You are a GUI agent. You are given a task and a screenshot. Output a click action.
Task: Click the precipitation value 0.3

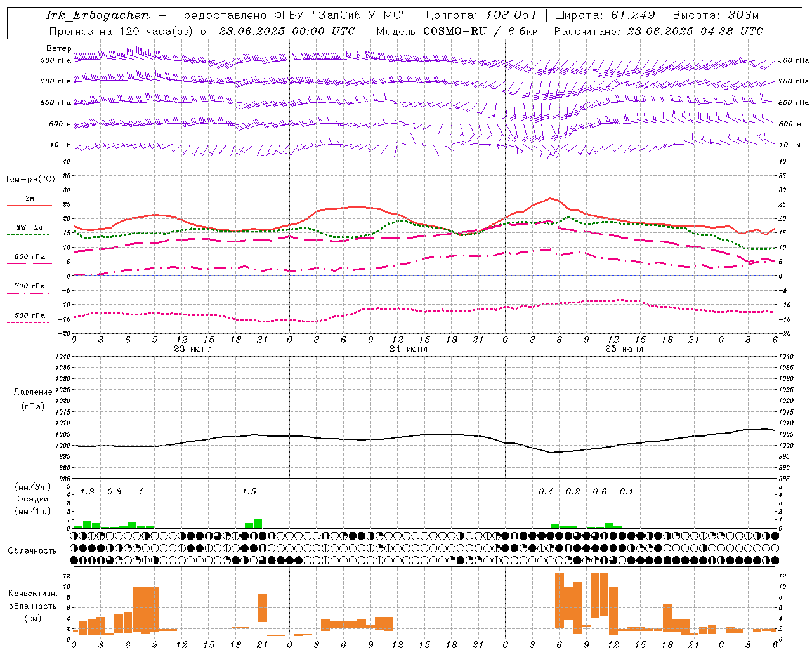pos(114,491)
